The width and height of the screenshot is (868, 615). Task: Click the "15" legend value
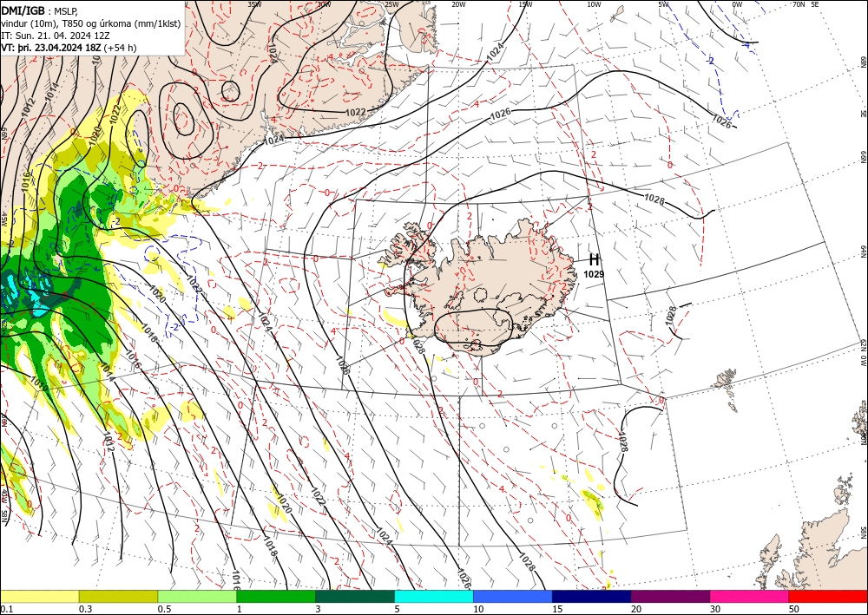coord(557,609)
